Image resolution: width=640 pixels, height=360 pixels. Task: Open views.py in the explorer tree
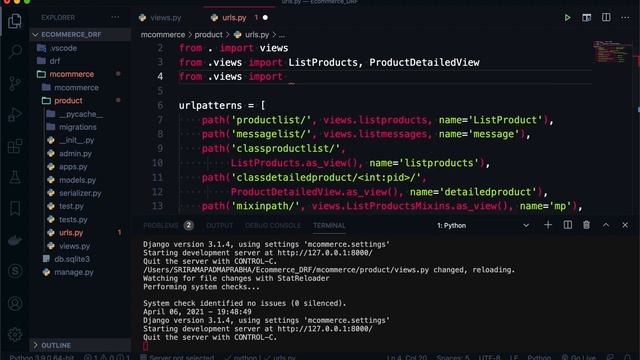click(x=74, y=246)
